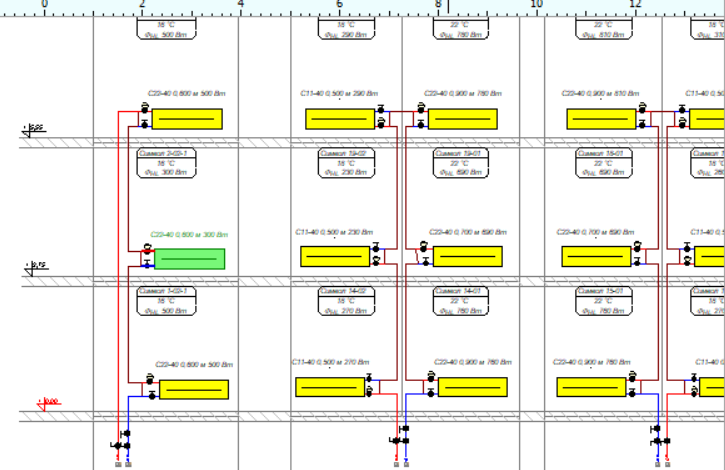Click the green C22-40 300 Вт text label
This screenshot has height=470, width=725.
[189, 235]
